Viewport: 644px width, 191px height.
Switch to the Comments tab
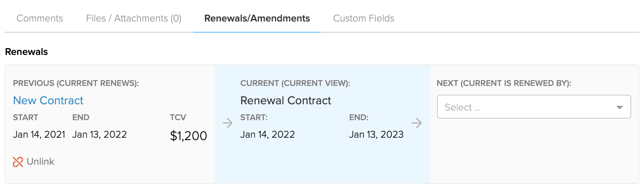click(40, 18)
